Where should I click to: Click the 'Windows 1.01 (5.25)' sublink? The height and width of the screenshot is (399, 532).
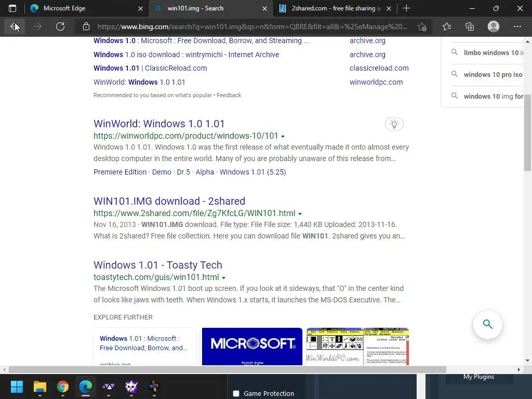tap(253, 172)
